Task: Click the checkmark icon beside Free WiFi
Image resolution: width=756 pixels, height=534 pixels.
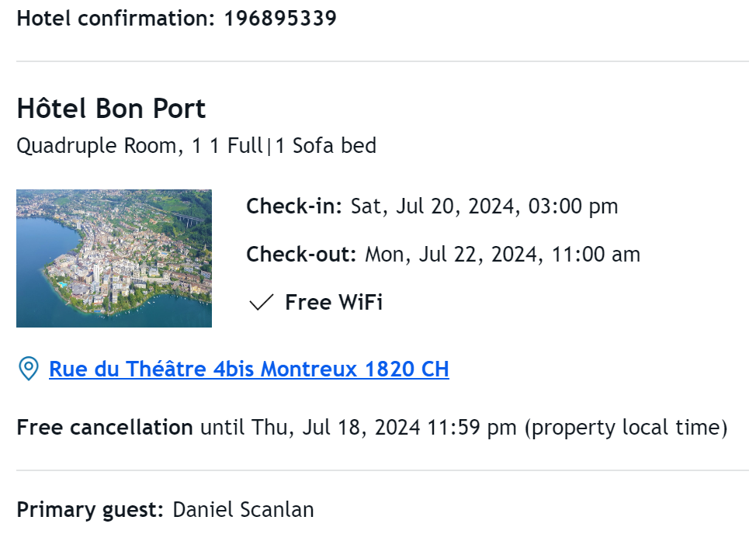Action: 262,303
